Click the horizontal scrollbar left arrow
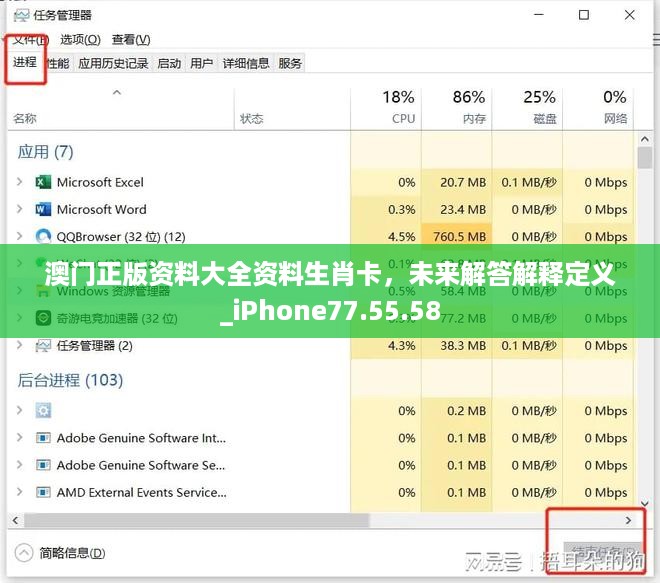Screen dimensions: 660x583 16,520
